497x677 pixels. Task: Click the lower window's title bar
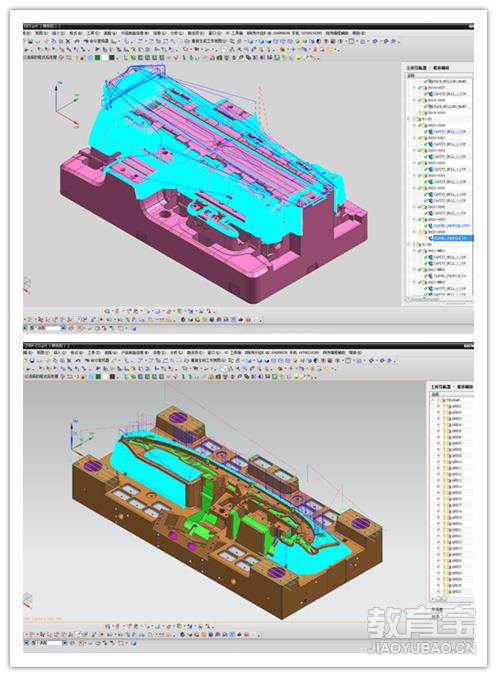click(x=248, y=345)
